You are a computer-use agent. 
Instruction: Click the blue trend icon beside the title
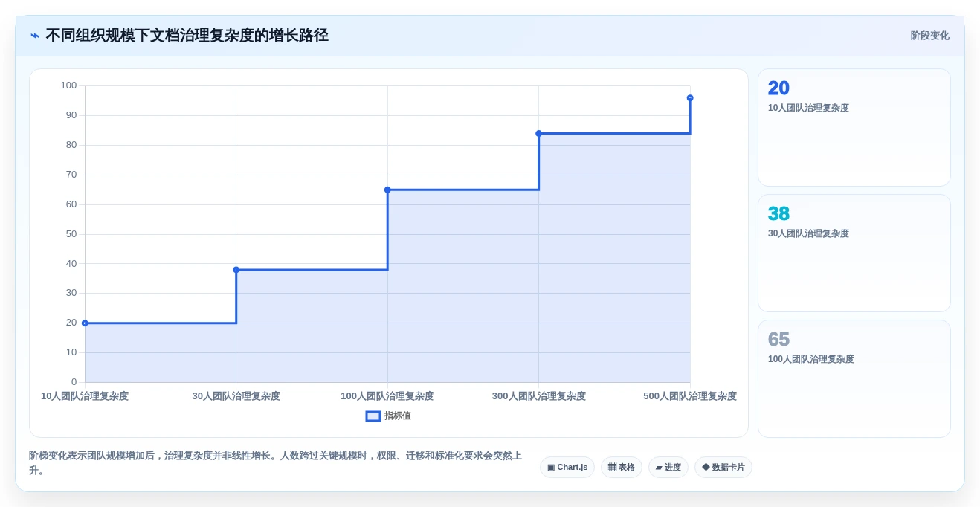(x=35, y=36)
